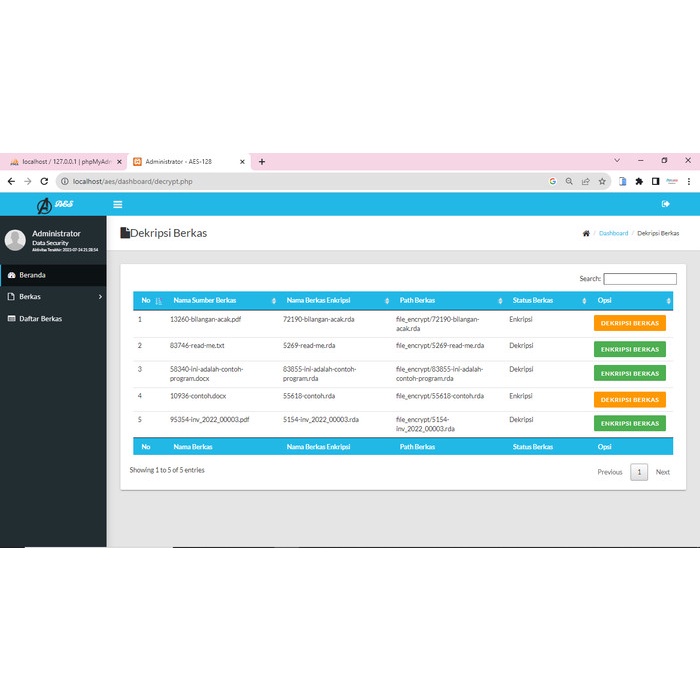Click Enkripsi Berkas for 58340-ini-adalah-contoh-program.docx
Viewport: 700px width, 700px height.
pyautogui.click(x=629, y=373)
